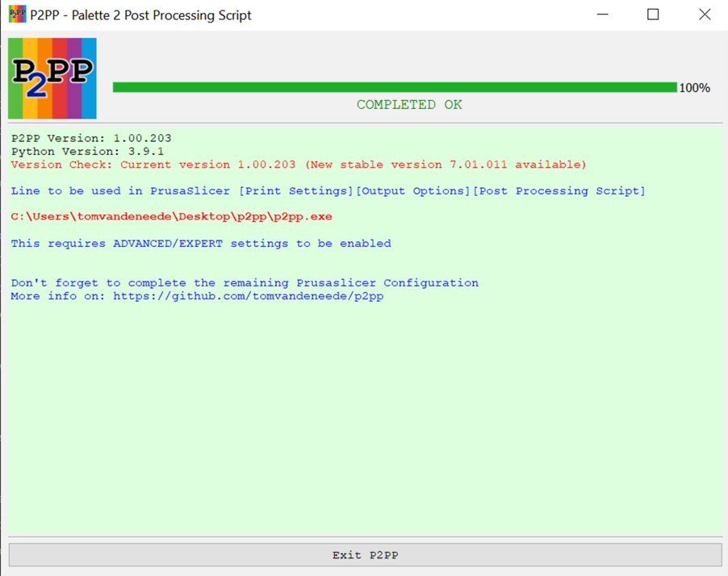This screenshot has height=576, width=728.
Task: Click the [Post Processing Script] text
Action: pyautogui.click(x=559, y=191)
